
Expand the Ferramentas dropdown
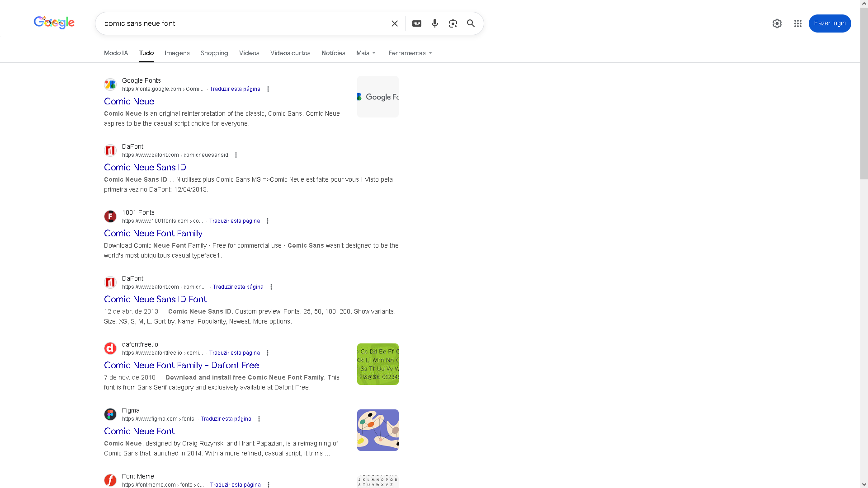(x=410, y=53)
